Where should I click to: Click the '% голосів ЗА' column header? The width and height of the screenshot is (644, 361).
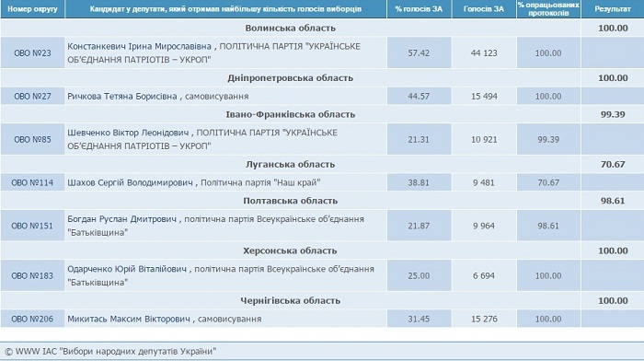coord(419,9)
